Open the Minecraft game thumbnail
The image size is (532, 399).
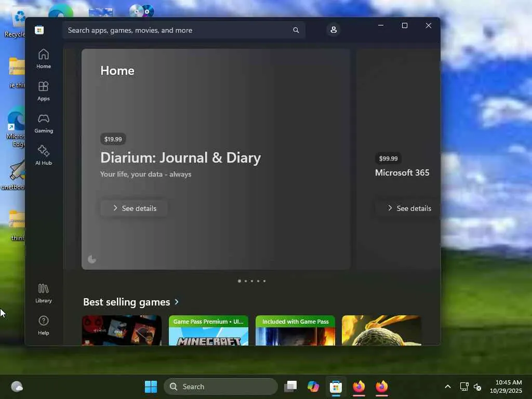(x=208, y=330)
